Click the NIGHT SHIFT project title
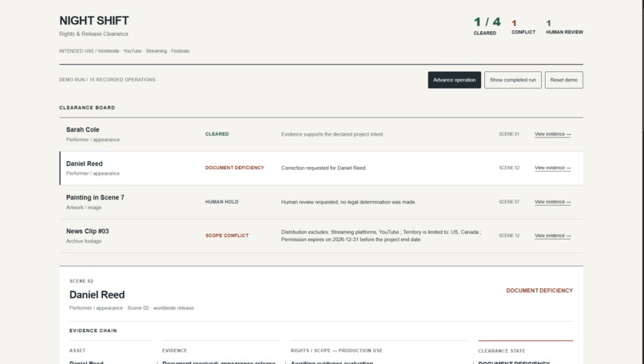Image resolution: width=644 pixels, height=364 pixels. click(x=94, y=21)
